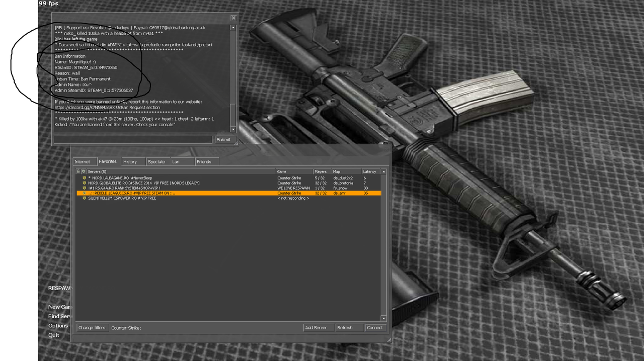Click the de_dust2x2 map cell
The width and height of the screenshot is (644, 362).
coord(343,178)
